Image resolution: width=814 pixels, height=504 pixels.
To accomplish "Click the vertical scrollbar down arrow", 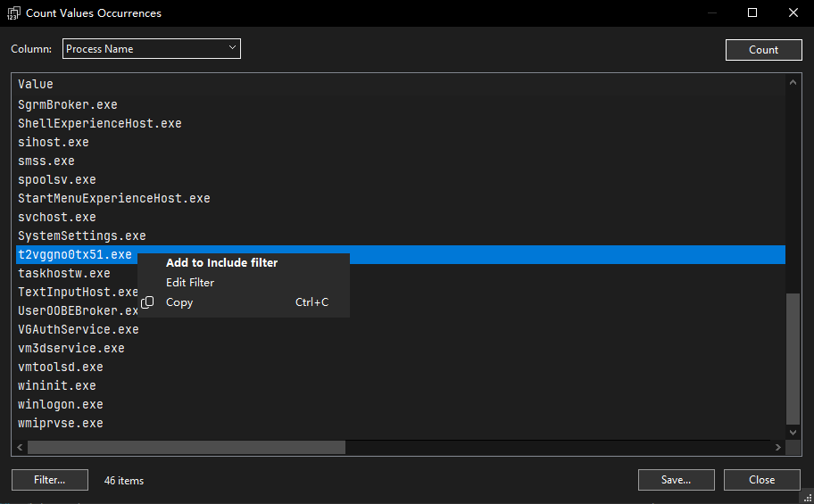I will 793,433.
